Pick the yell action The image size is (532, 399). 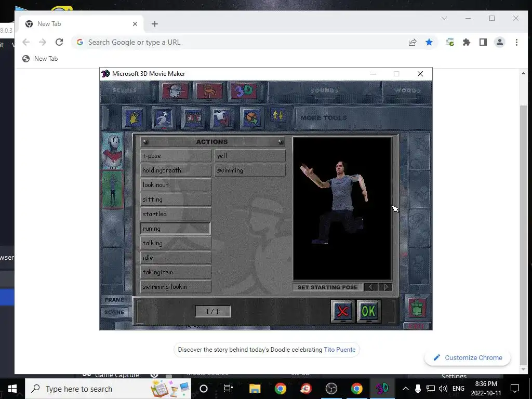pyautogui.click(x=250, y=156)
